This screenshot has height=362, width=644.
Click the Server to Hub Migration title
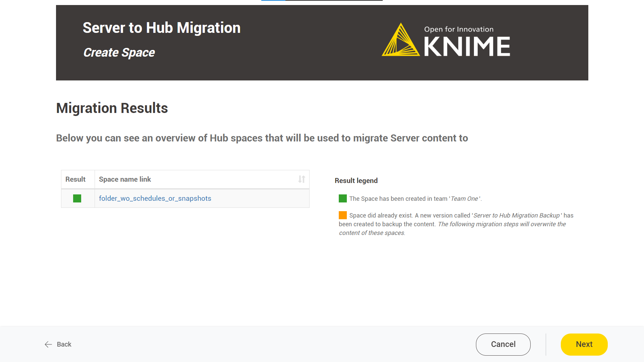click(x=162, y=28)
